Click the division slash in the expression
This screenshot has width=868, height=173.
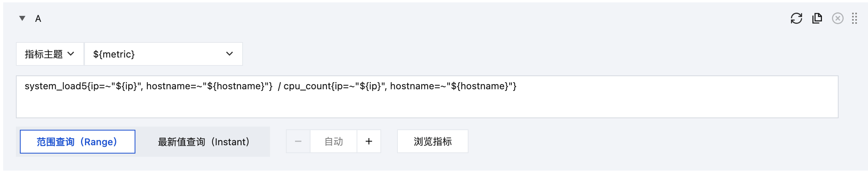(279, 86)
